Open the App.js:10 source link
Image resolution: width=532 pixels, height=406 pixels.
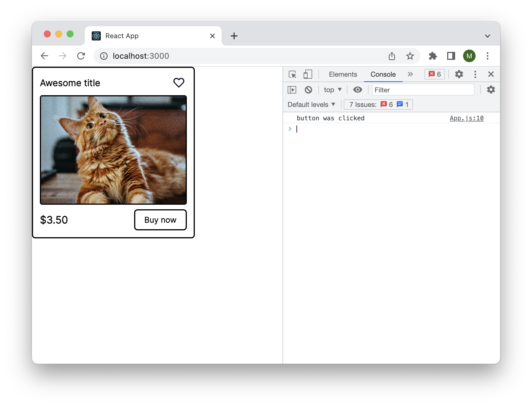point(466,118)
